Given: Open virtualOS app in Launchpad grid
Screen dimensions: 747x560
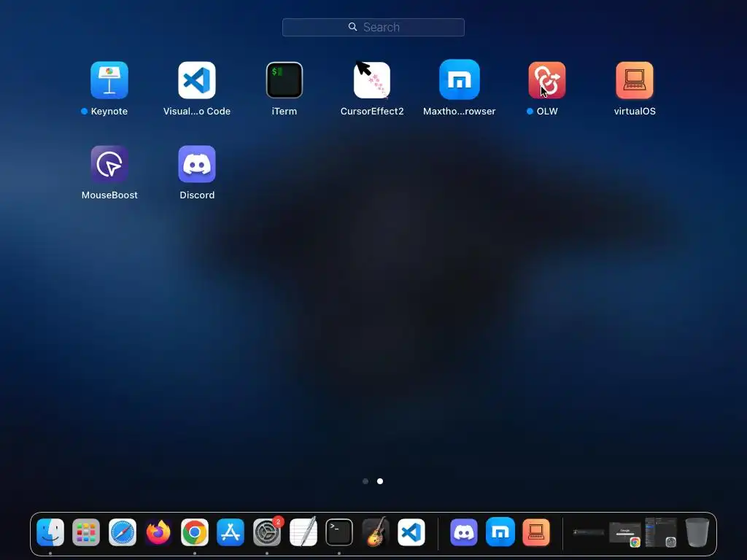Looking at the screenshot, I should [635, 80].
